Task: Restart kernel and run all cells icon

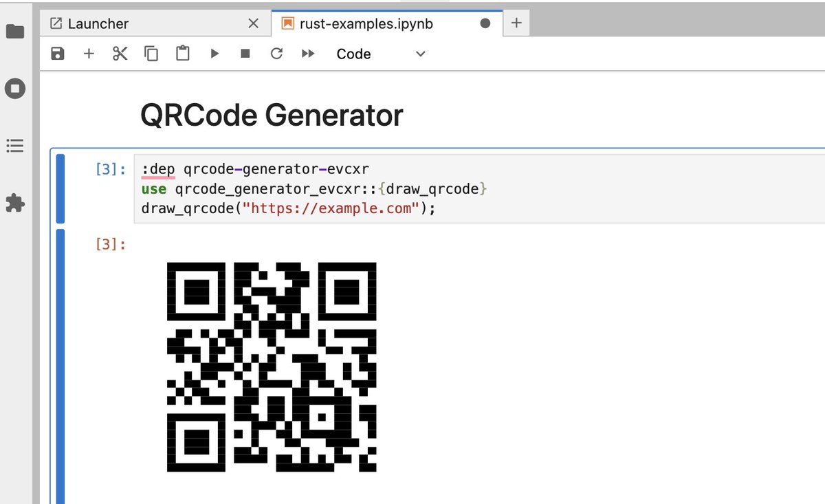Action: click(x=308, y=54)
